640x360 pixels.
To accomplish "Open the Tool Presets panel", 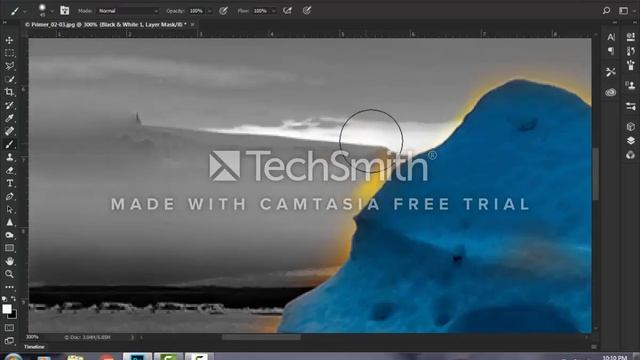I will coord(611,72).
